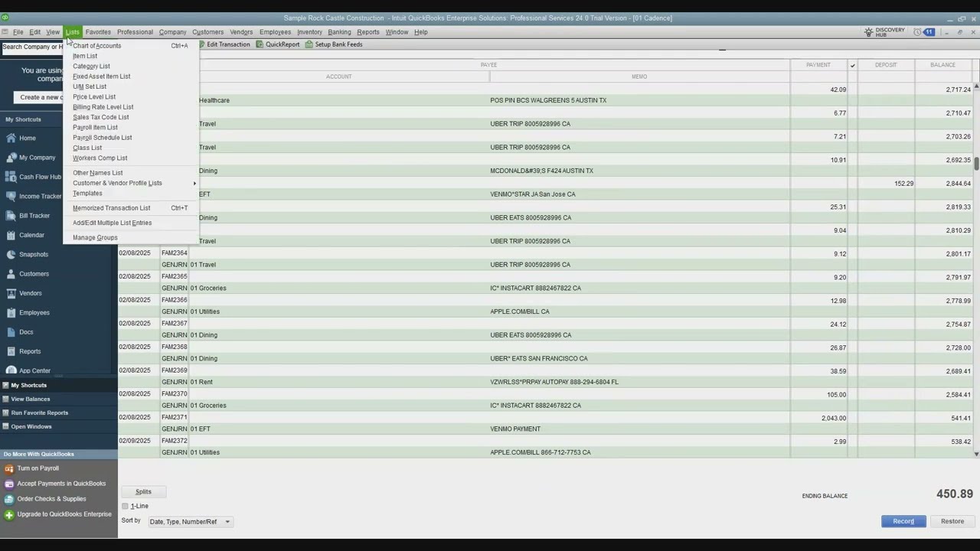Select Price Level List entry
Image resolution: width=980 pixels, height=551 pixels.
(x=131, y=96)
